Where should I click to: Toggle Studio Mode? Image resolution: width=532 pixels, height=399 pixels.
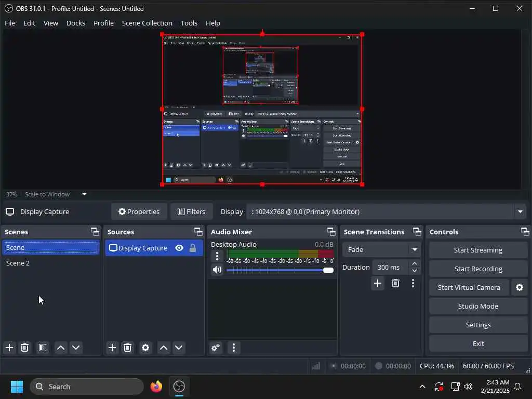point(478,306)
